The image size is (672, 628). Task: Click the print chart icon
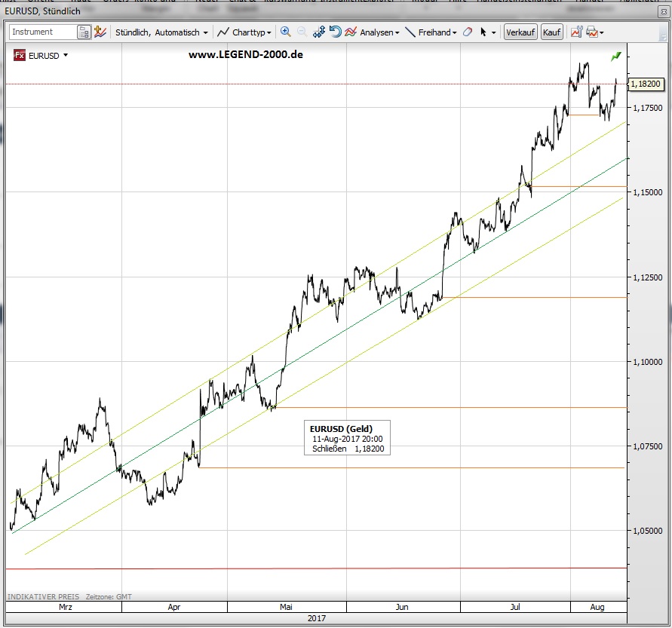coord(591,32)
